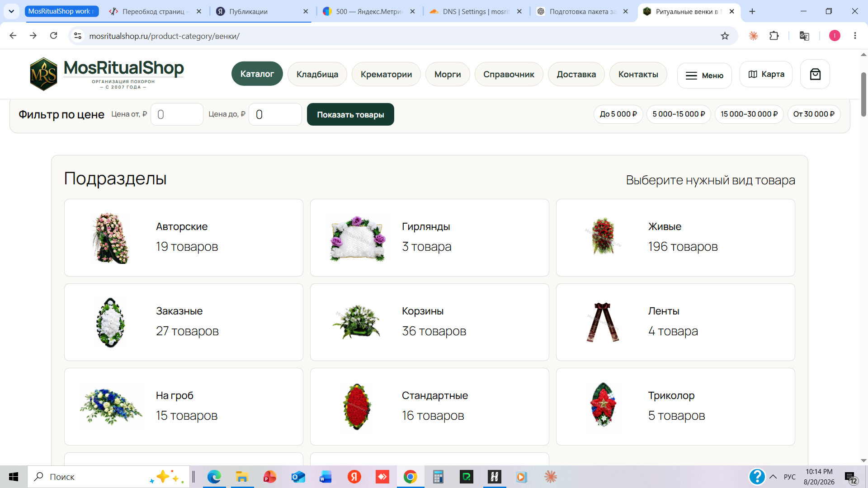The image size is (868, 488).
Task: Open the shopping cart icon in header
Action: [815, 74]
